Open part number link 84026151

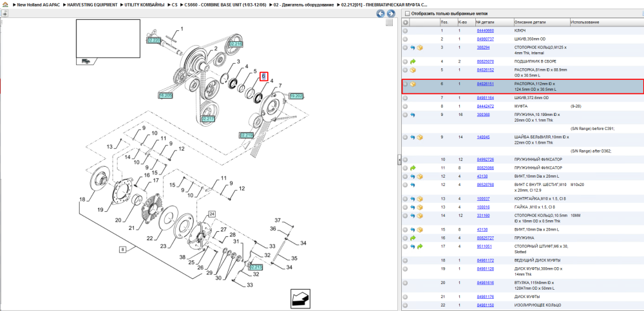click(485, 84)
